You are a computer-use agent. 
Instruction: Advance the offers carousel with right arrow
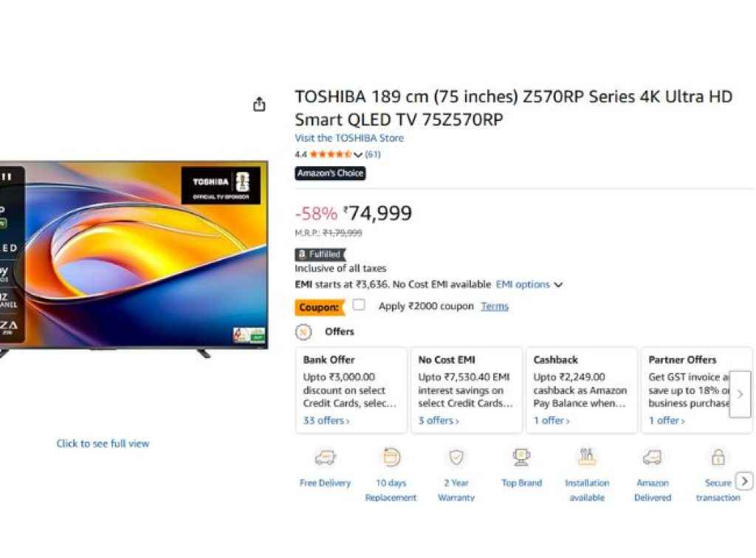coord(740,395)
